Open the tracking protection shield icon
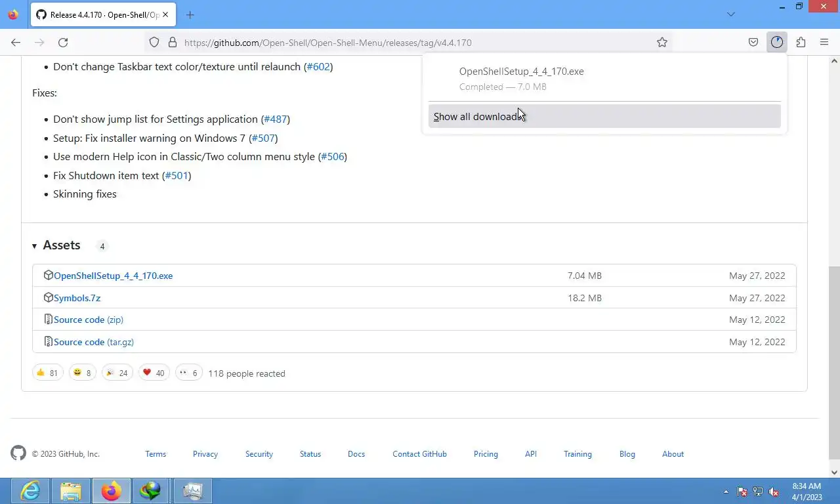The image size is (840, 504). click(154, 42)
